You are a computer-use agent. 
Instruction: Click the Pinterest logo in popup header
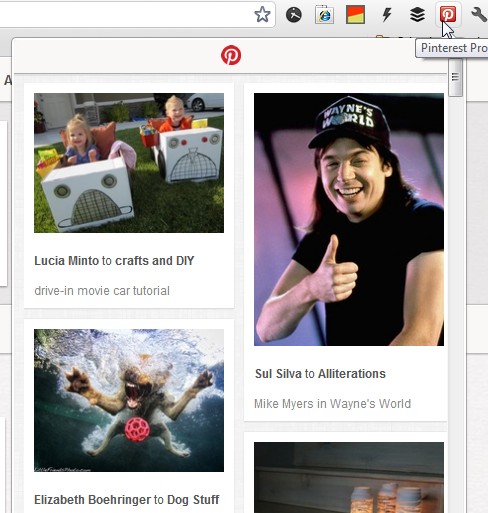tap(231, 55)
